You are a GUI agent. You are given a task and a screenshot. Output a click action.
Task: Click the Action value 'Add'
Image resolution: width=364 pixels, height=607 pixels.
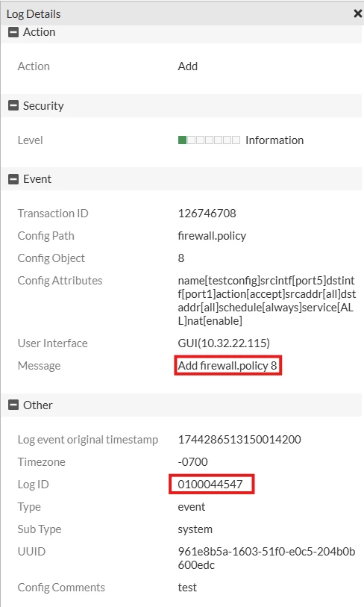pos(188,66)
